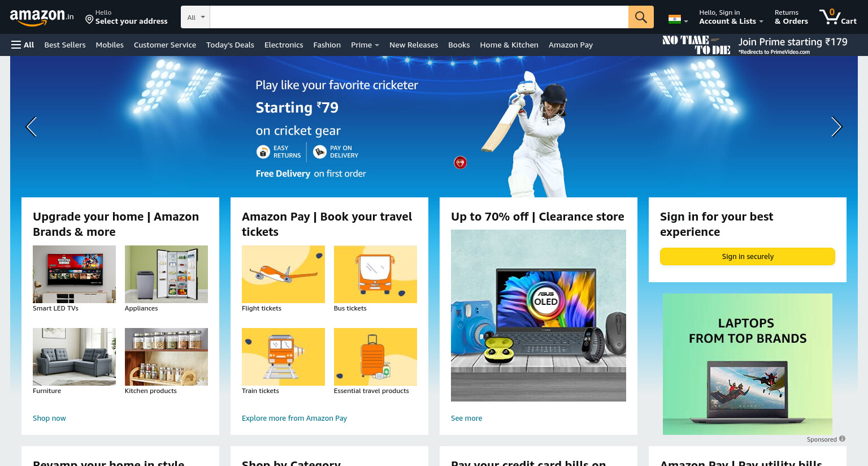Click the orange search magnifier button
Image resolution: width=868 pixels, height=466 pixels.
[641, 17]
